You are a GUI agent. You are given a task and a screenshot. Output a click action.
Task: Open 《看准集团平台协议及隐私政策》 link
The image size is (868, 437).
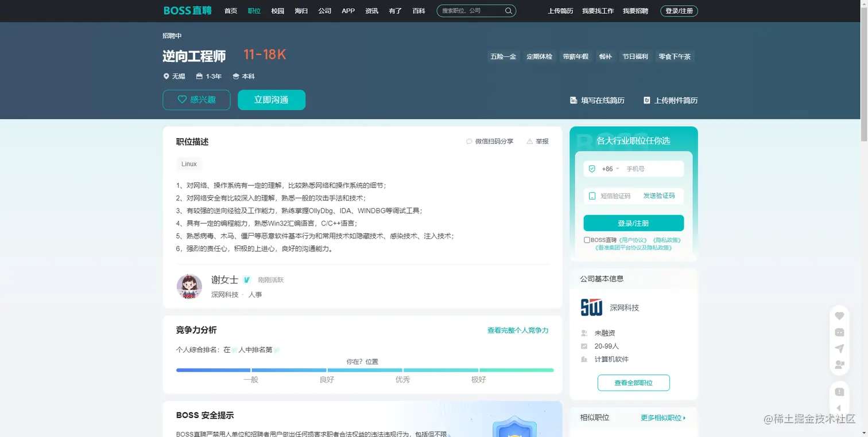pos(634,248)
